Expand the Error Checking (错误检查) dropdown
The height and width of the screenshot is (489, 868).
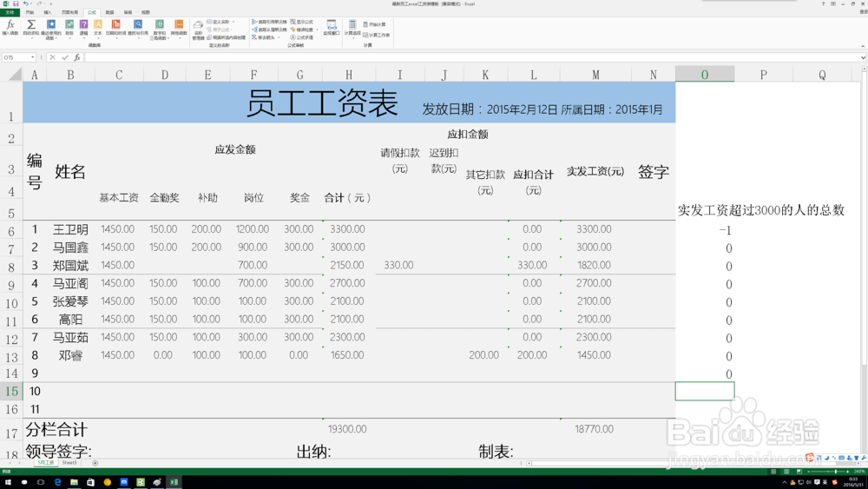317,30
